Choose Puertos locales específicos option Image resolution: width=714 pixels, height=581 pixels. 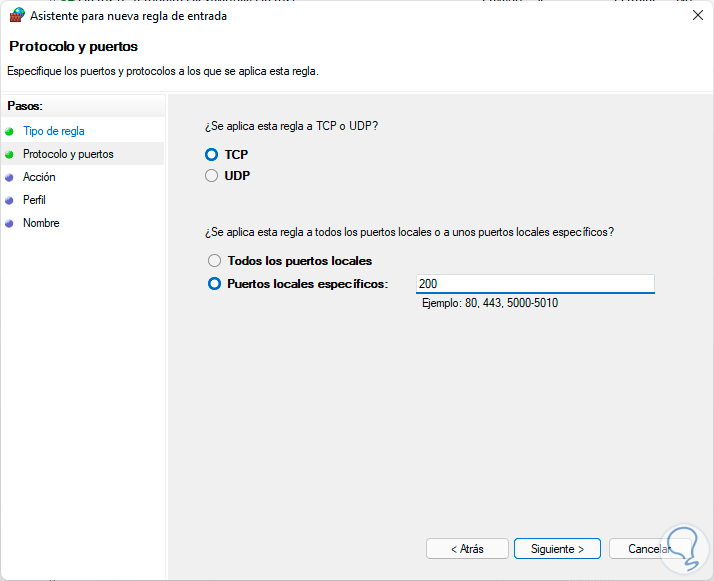(214, 284)
